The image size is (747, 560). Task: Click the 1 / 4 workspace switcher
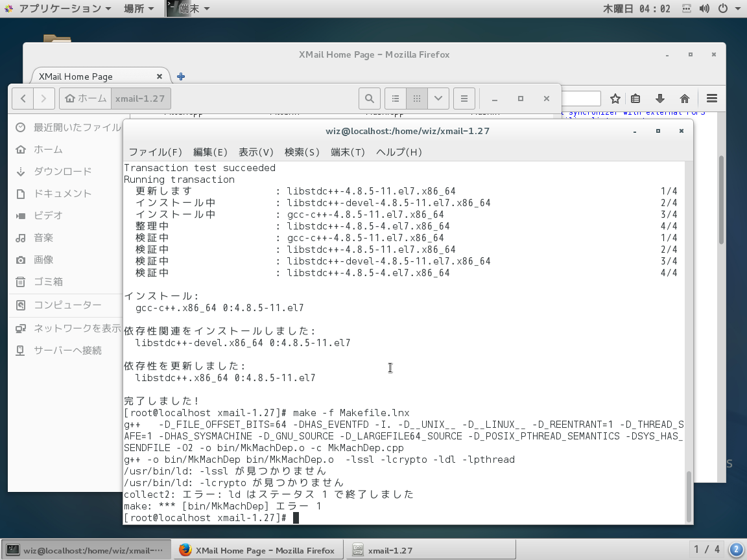click(x=707, y=550)
